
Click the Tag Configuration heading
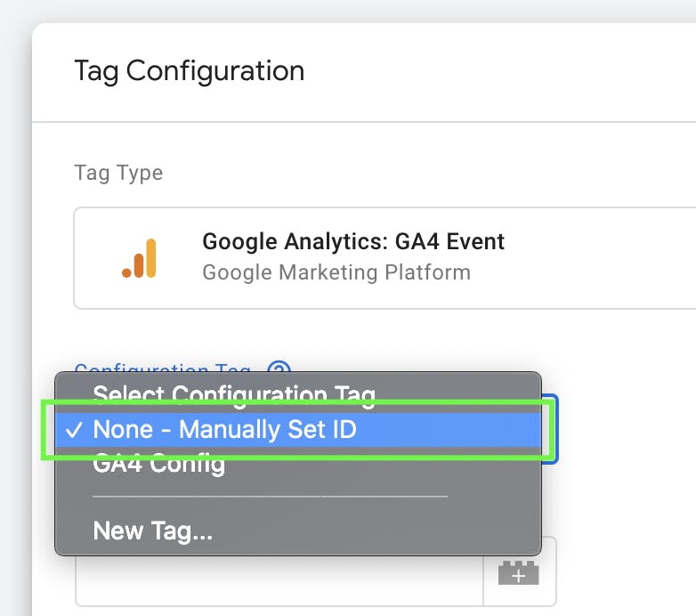click(x=189, y=70)
